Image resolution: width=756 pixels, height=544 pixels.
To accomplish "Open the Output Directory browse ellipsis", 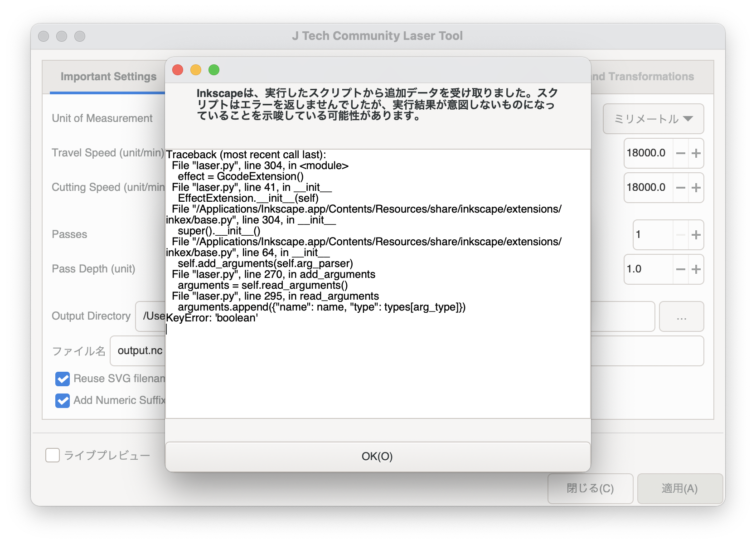I will tap(681, 316).
